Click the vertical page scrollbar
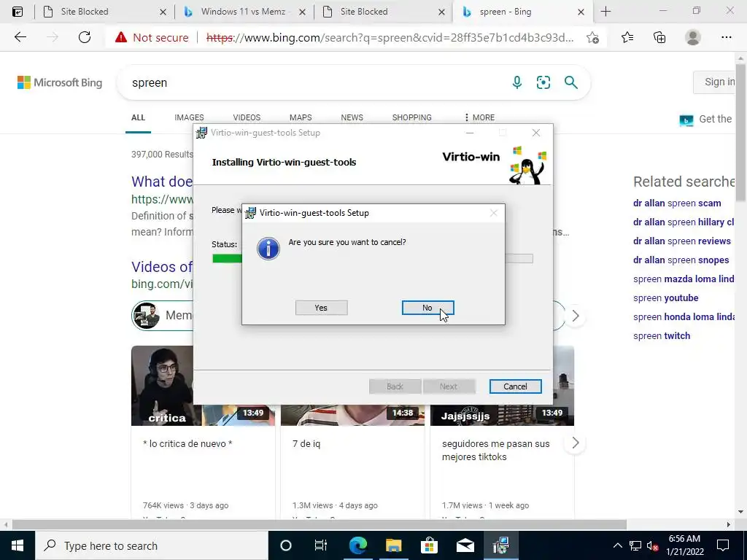This screenshot has height=560, width=747. 740,133
